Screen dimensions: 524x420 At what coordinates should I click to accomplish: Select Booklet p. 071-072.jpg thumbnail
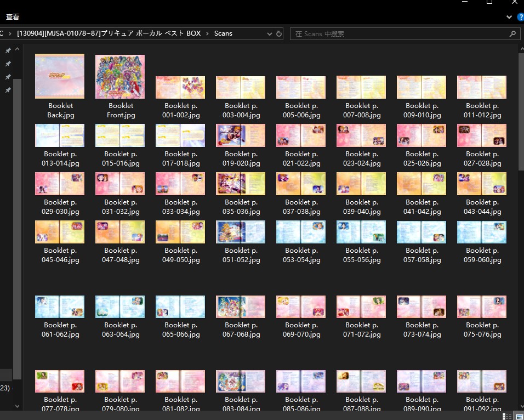[361, 307]
